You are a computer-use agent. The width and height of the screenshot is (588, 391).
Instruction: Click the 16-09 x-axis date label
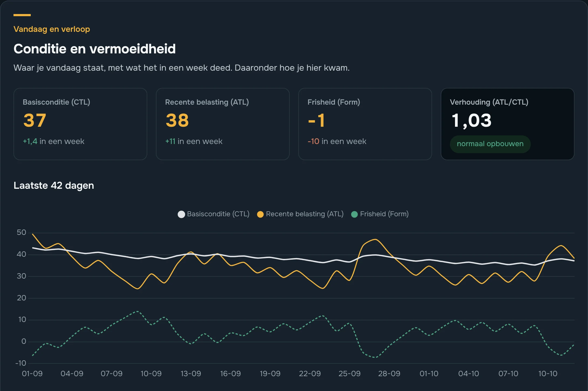pos(230,374)
